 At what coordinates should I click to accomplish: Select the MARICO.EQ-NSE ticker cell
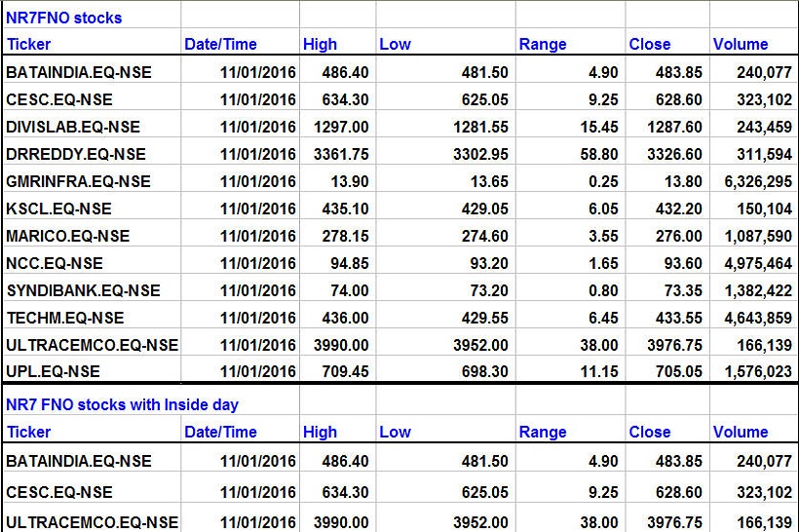pos(67,236)
